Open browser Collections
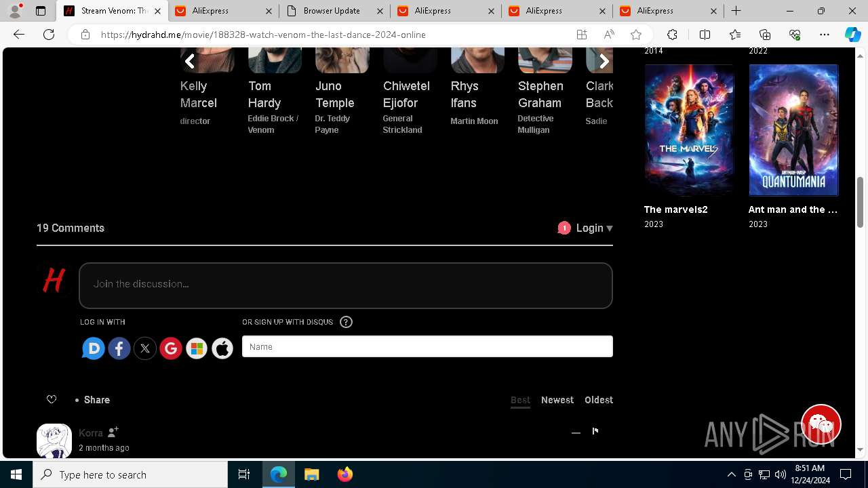Screen dimensions: 868x488 (765, 35)
